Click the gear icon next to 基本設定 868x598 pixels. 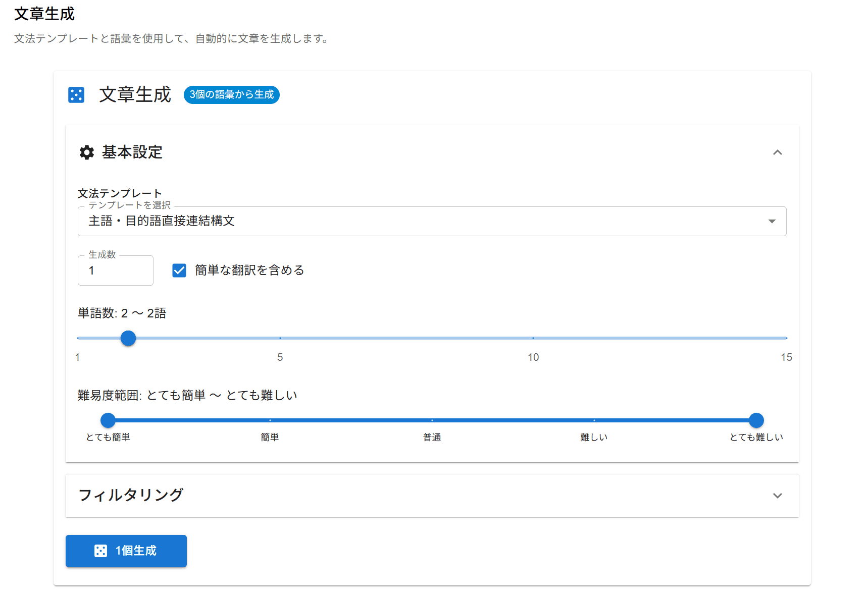pyautogui.click(x=87, y=152)
